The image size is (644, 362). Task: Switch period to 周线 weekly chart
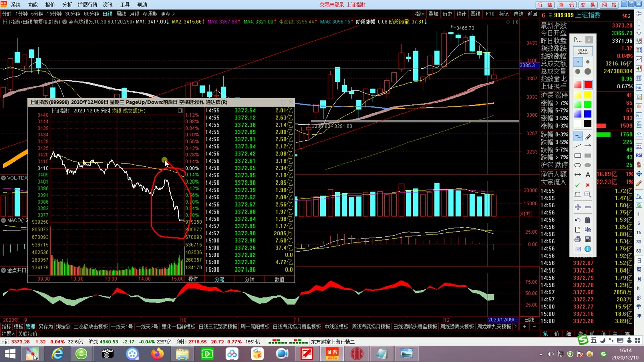(121, 14)
